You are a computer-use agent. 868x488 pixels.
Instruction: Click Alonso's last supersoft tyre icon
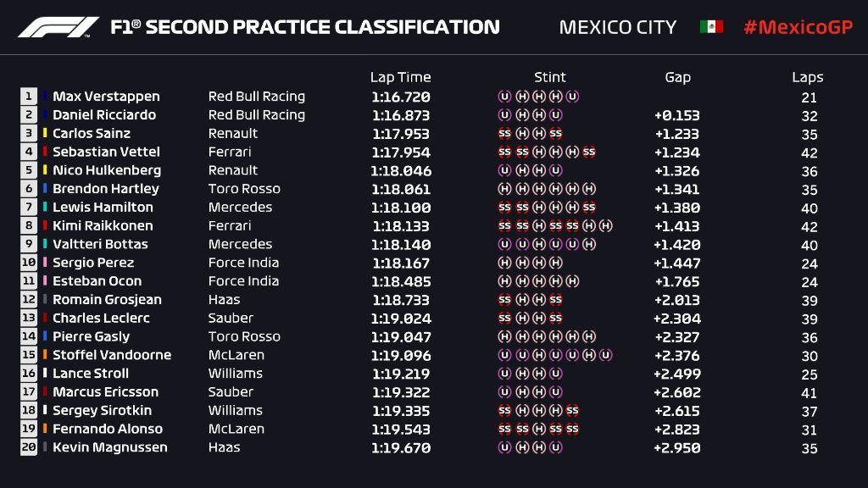[572, 429]
